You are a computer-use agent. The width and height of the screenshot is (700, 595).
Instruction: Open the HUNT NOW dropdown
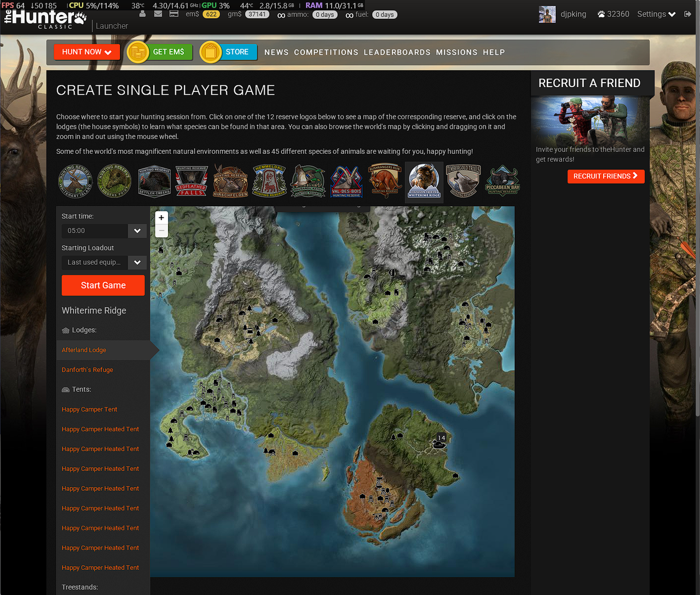pos(87,52)
